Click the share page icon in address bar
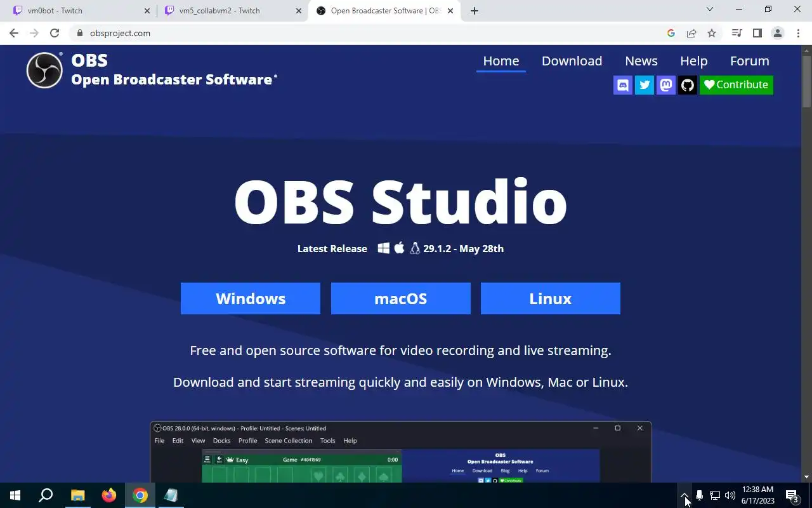This screenshot has width=812, height=508. [691, 33]
